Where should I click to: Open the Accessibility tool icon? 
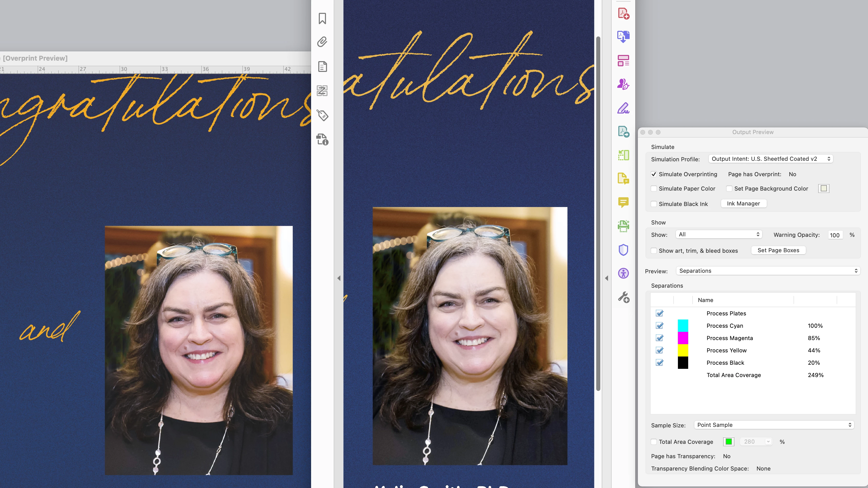coord(623,273)
